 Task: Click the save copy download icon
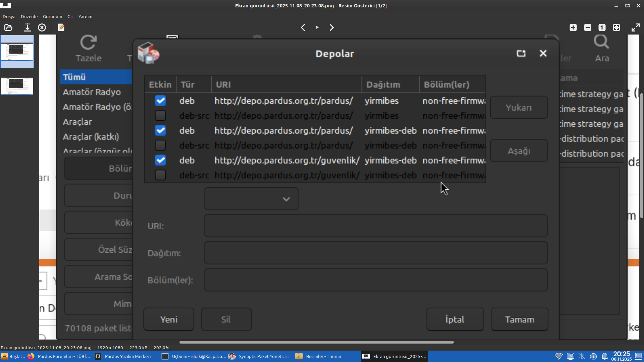tap(27, 27)
